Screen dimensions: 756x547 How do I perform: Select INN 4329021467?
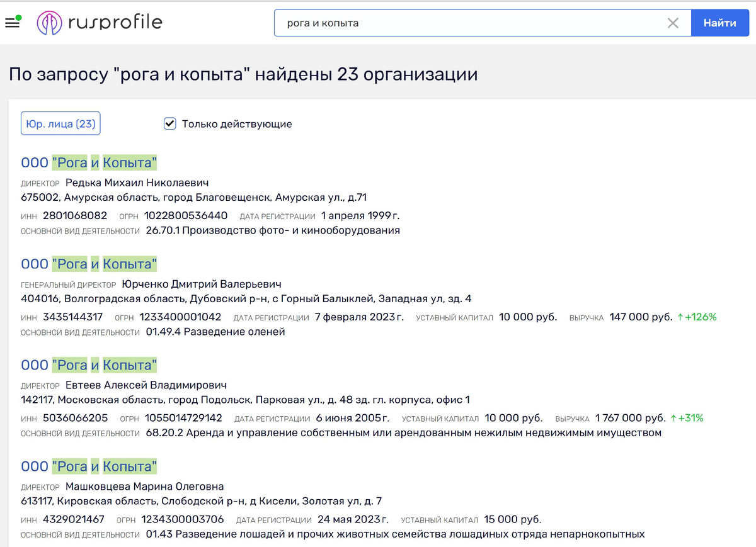[74, 519]
